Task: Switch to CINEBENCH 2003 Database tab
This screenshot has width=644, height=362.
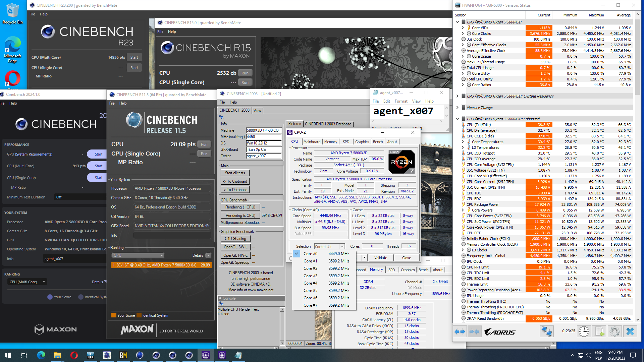Action: click(328, 124)
